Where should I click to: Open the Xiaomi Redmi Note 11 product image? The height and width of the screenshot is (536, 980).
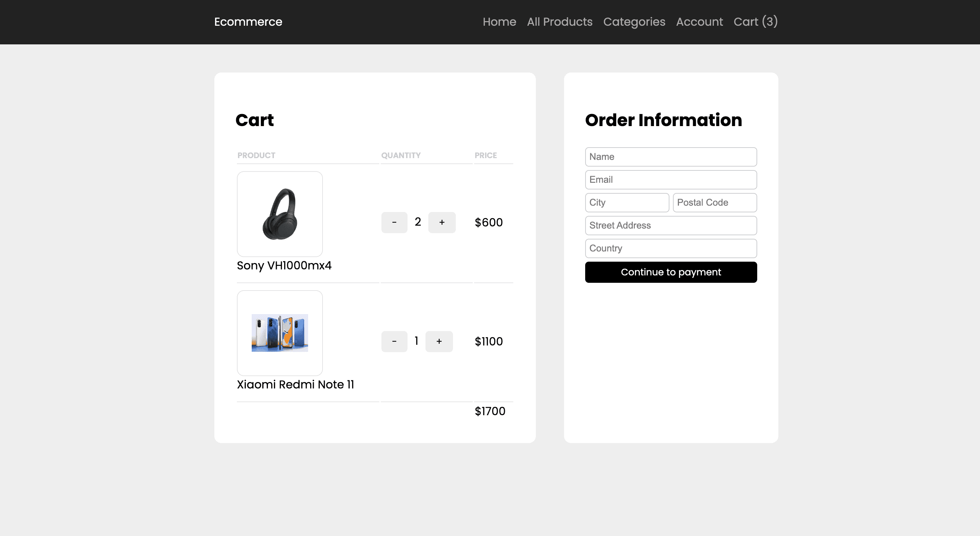click(280, 333)
